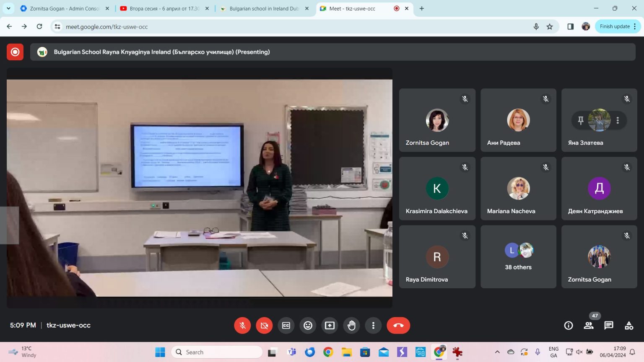Open the emoji reactions picker
The image size is (644, 362).
click(x=308, y=326)
